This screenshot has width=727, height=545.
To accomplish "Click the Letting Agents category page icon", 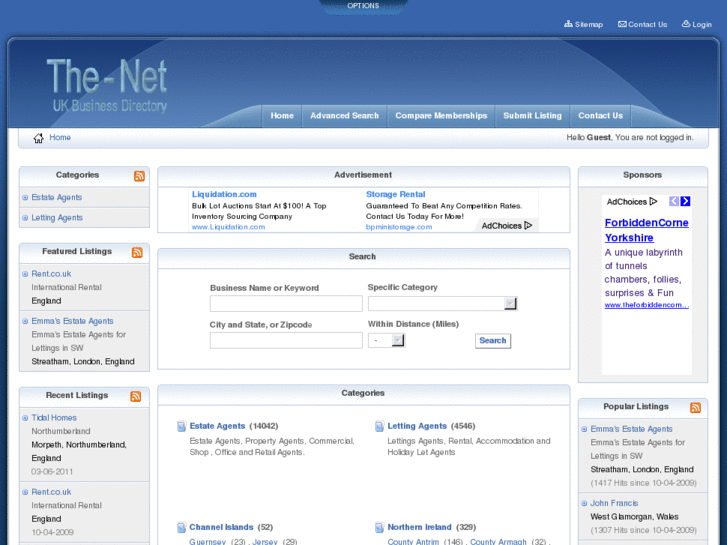I will [379, 426].
